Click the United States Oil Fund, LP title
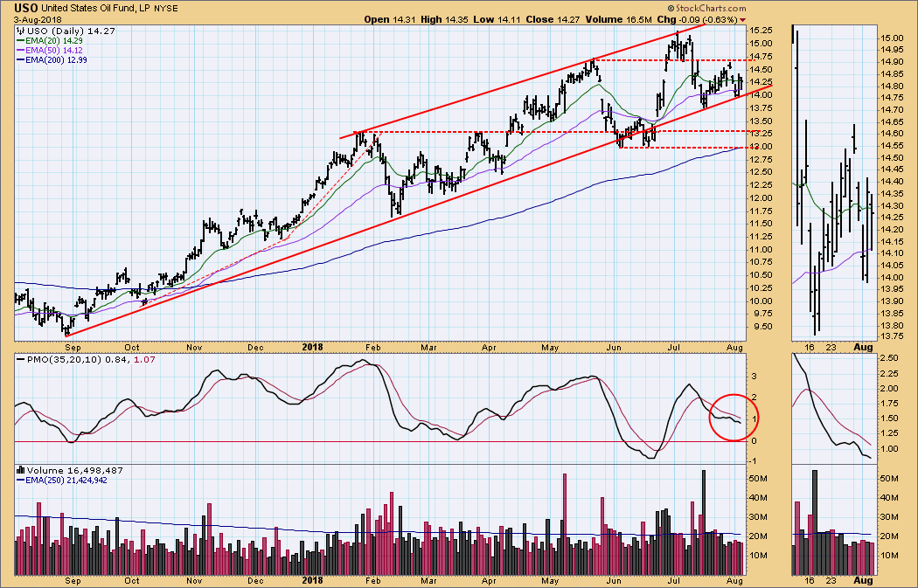This screenshot has width=918, height=588. click(96, 9)
